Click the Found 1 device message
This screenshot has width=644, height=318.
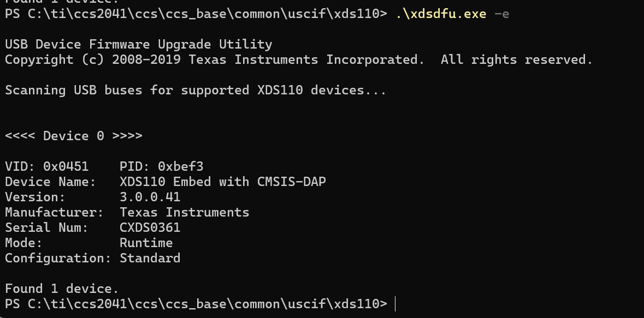tap(62, 289)
